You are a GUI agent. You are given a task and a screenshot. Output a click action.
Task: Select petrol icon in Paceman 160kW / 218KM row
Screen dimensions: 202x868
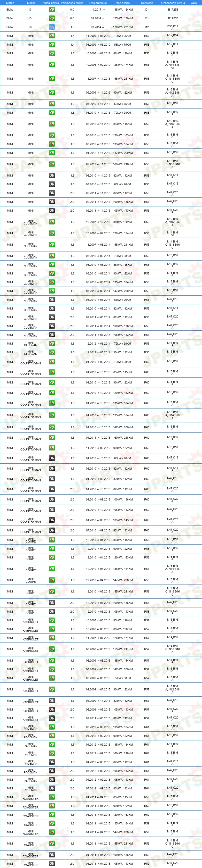(52, 753)
